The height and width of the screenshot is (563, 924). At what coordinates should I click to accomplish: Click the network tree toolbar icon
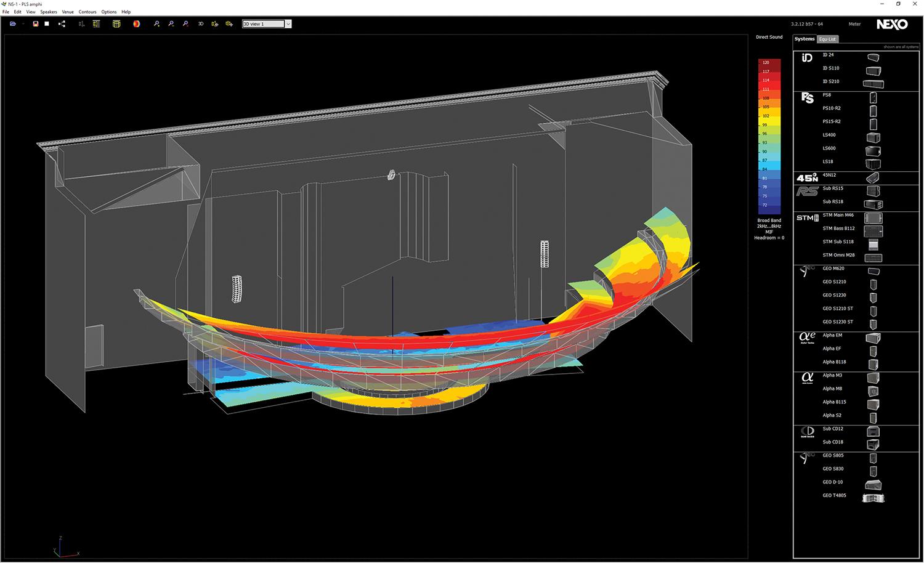pos(62,24)
